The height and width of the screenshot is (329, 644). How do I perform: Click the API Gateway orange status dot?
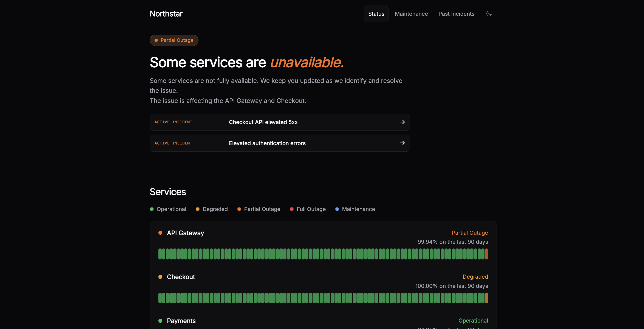[x=160, y=233]
